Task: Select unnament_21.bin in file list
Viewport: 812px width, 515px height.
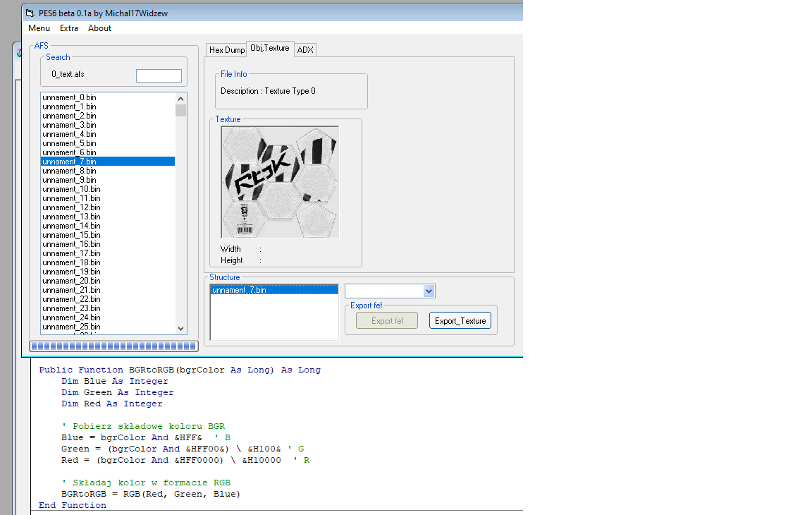Action: coord(108,290)
